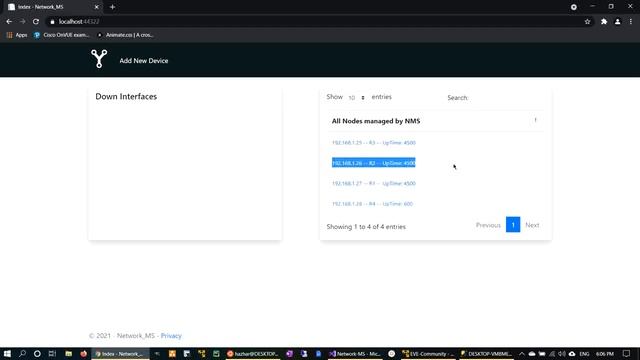The height and width of the screenshot is (360, 640).
Task: Switch to the Network-MS Visual Studio window
Action: click(355, 353)
